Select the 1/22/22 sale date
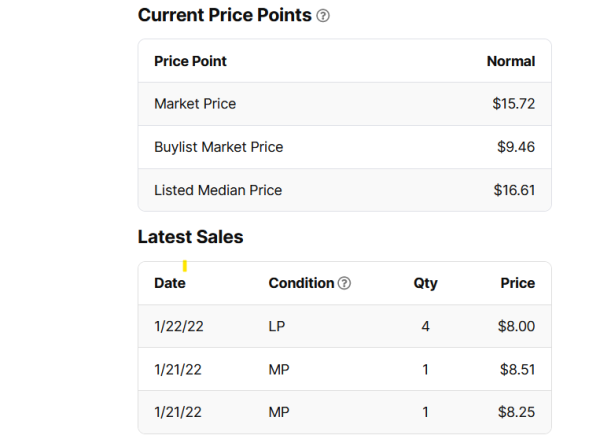 pos(178,326)
